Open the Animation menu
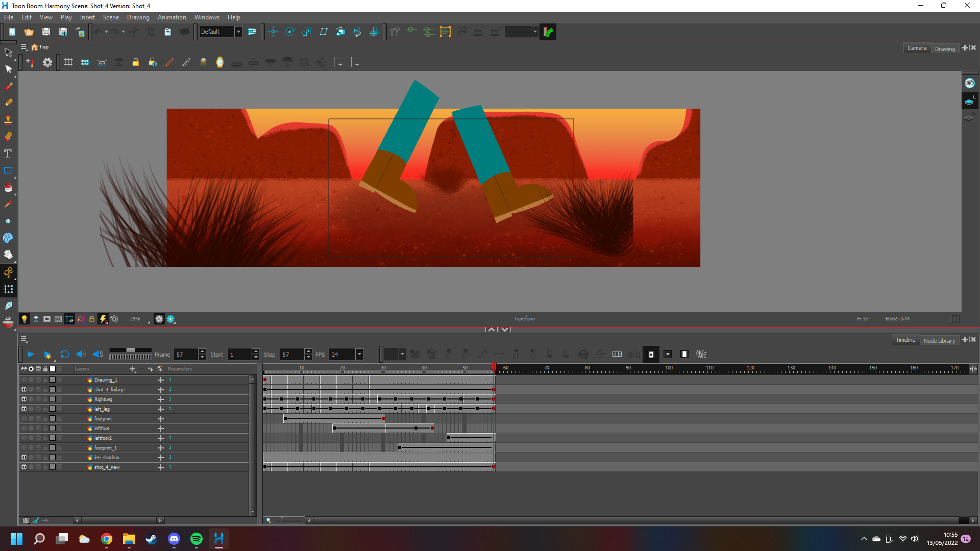The width and height of the screenshot is (980, 551). (171, 17)
